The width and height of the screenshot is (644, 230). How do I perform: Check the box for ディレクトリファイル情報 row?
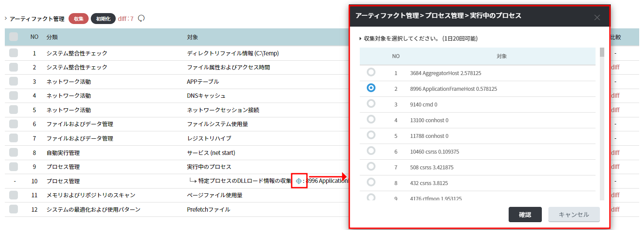14,53
